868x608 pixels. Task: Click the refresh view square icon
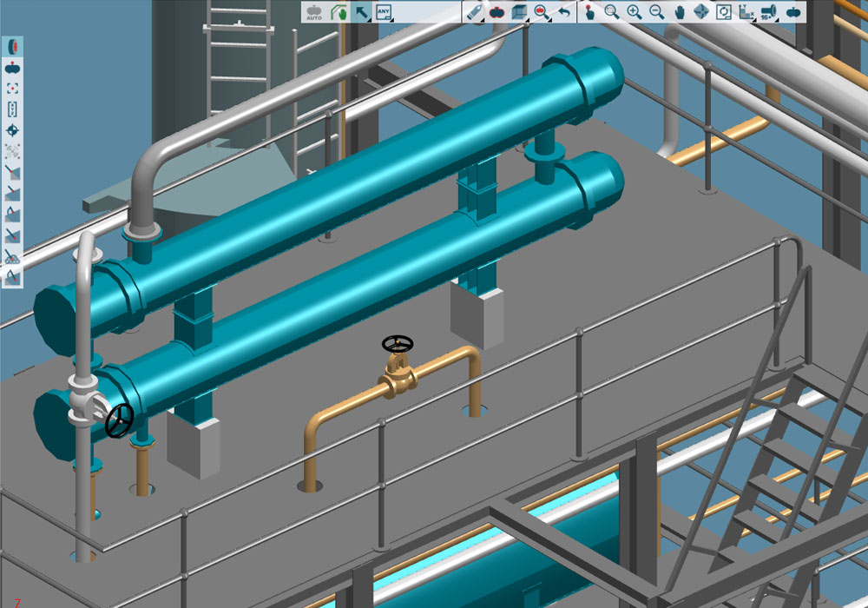coord(724,12)
